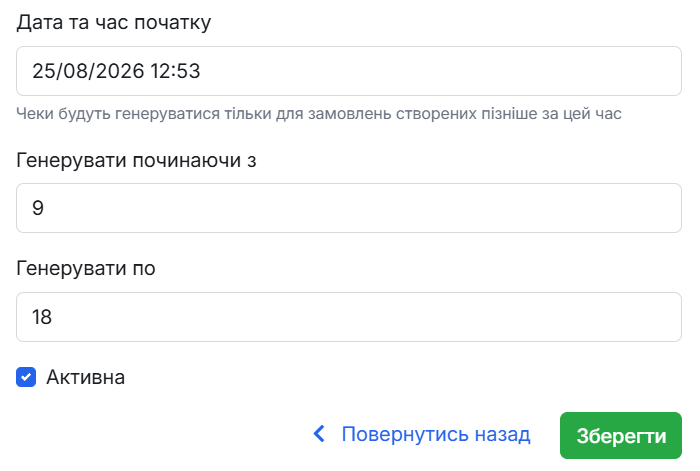Viewport: 700px width, 471px height.
Task: Place cursor on the value 9
Action: [38, 208]
